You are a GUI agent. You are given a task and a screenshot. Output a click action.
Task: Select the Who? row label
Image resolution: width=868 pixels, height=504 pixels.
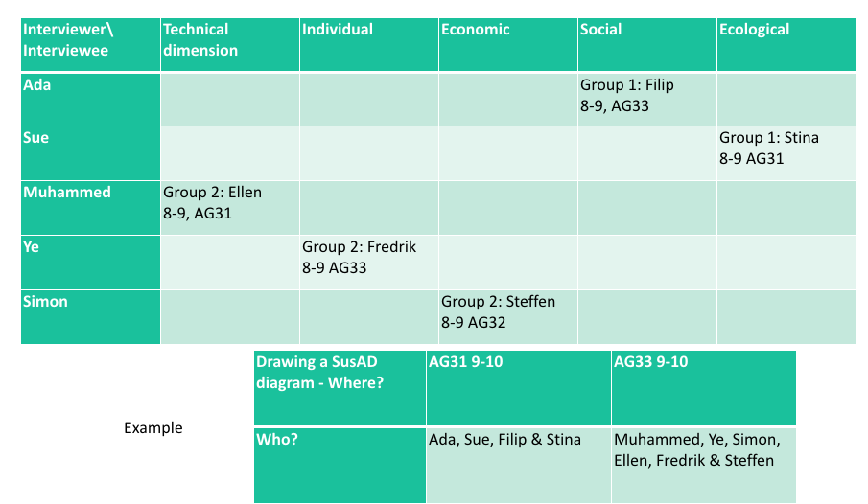coord(340,466)
